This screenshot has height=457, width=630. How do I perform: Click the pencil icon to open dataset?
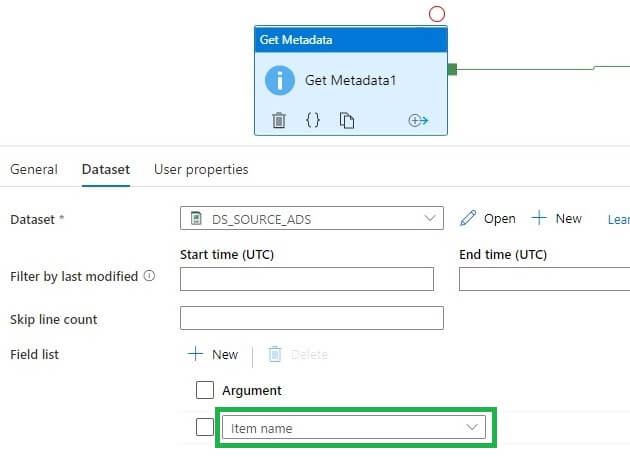[468, 218]
